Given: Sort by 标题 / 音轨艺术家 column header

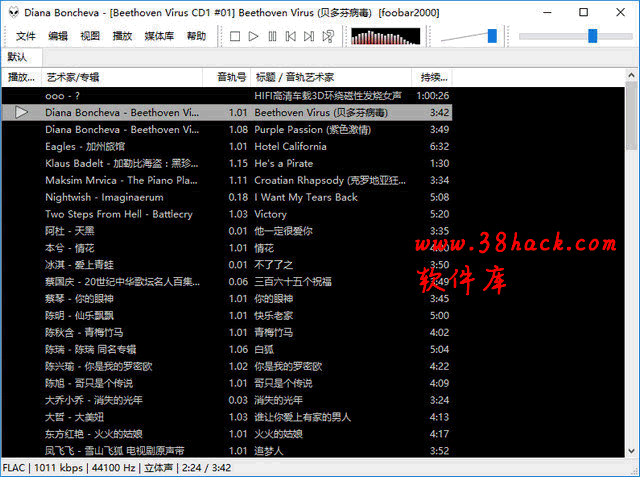Looking at the screenshot, I should 331,77.
